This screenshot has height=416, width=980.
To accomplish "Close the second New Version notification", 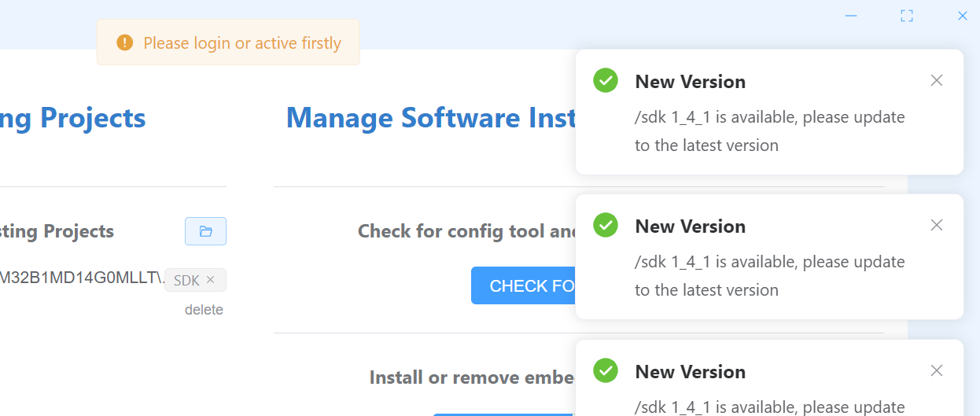I will point(936,225).
